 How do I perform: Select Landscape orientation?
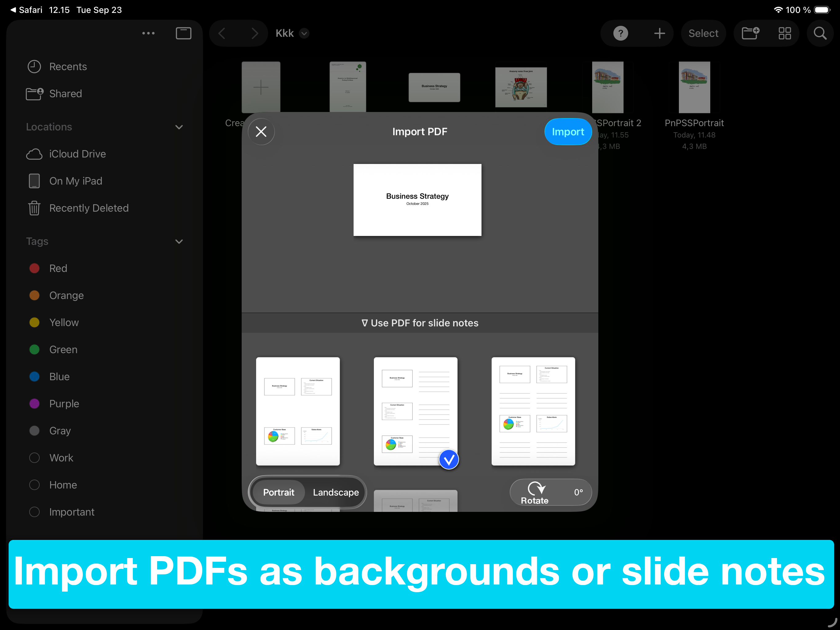coord(336,492)
